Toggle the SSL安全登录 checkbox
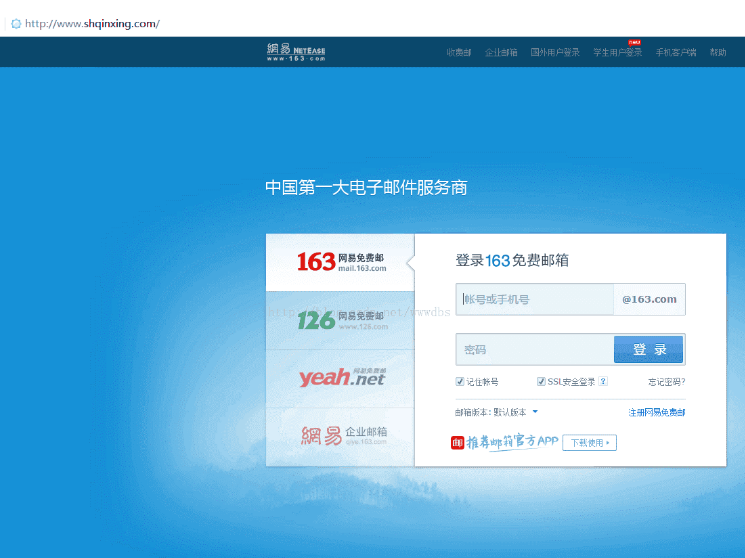The width and height of the screenshot is (745, 558). 541,381
